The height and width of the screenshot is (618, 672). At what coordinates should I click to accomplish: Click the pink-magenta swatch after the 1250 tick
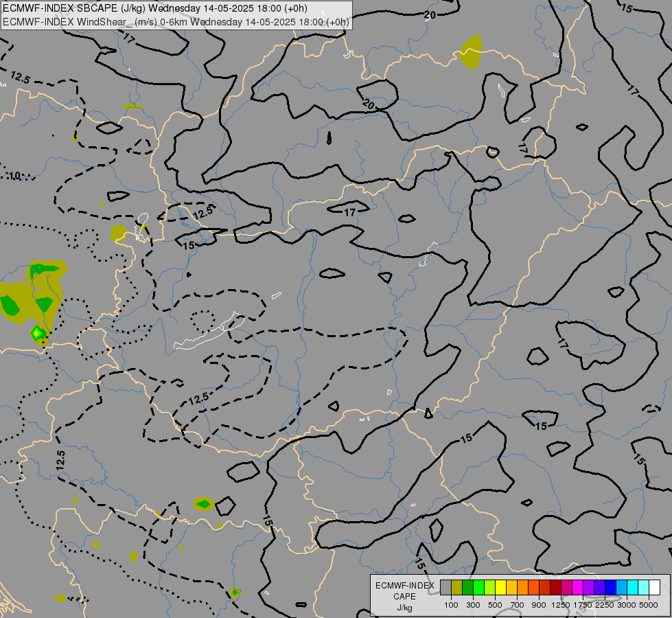pos(566,587)
